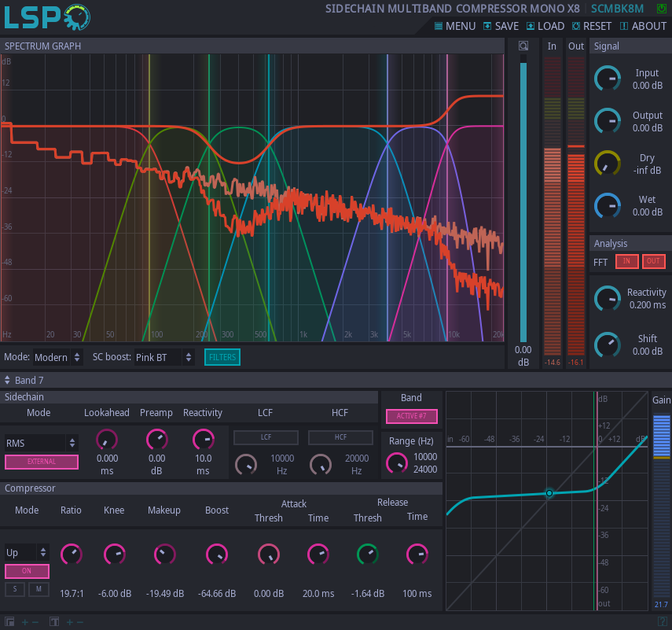Toggle the FILTERS display button
Screen dimensions: 672x630
222,357
